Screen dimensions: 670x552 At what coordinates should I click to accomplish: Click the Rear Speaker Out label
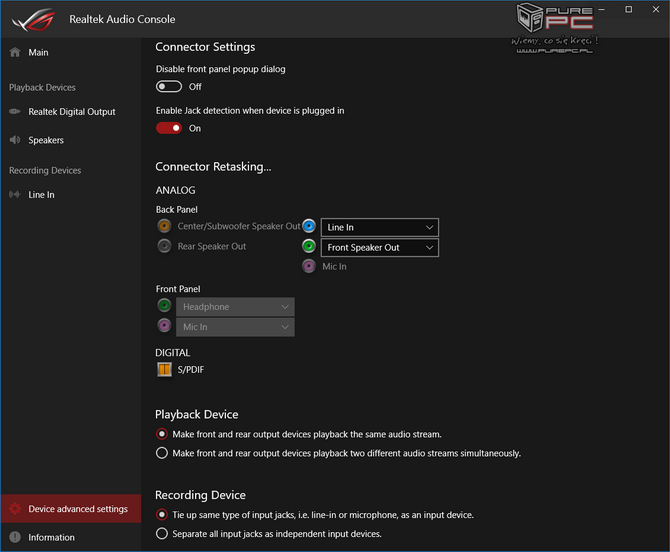(x=212, y=246)
